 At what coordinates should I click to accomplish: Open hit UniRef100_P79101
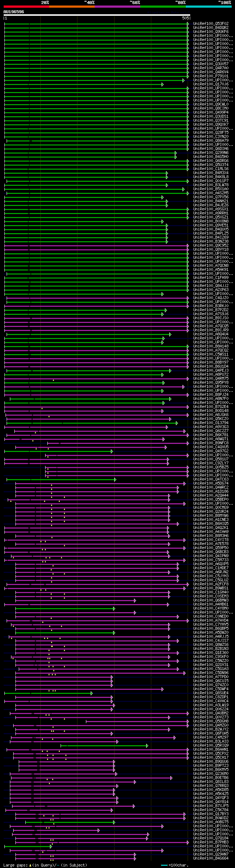(x=211, y=76)
